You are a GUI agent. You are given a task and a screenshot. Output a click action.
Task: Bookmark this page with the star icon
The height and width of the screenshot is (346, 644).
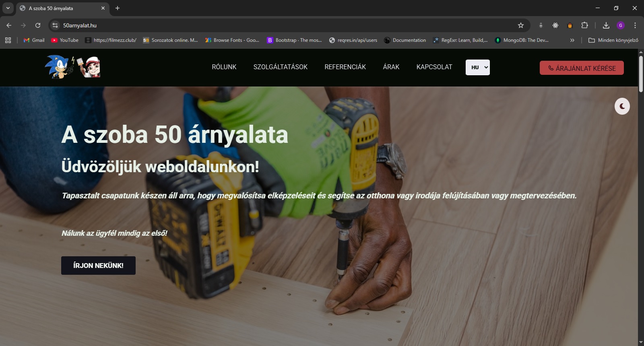[521, 25]
